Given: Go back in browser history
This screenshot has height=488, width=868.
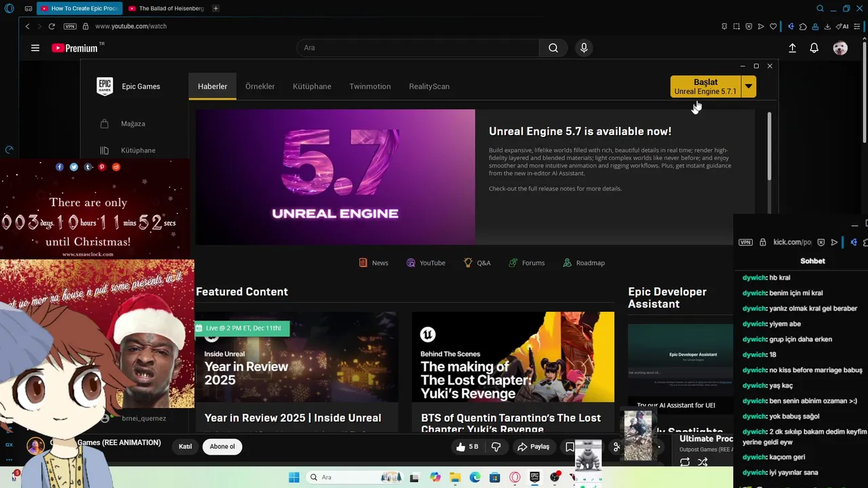Looking at the screenshot, I should coord(27,26).
